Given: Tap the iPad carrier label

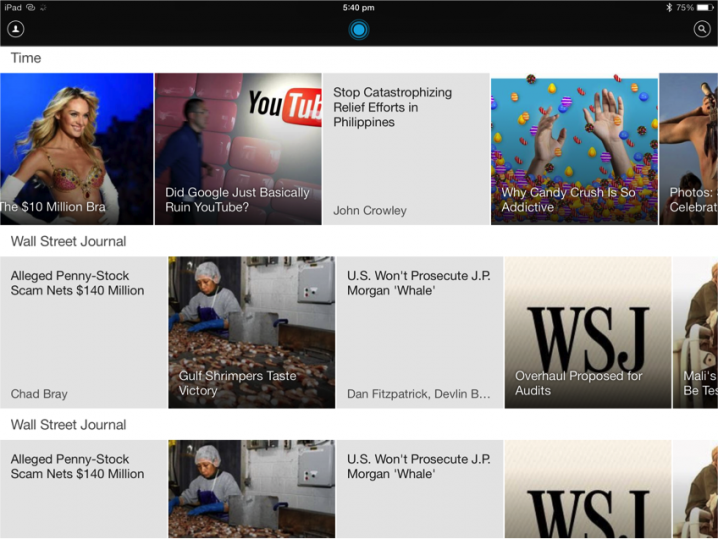Looking at the screenshot, I should coord(13,7).
